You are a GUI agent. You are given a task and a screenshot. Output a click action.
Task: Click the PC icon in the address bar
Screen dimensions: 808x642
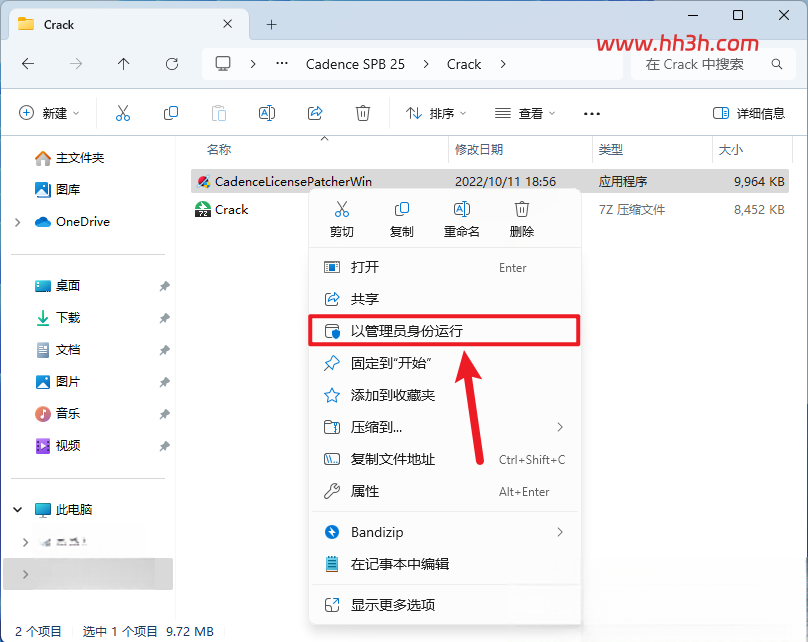223,64
